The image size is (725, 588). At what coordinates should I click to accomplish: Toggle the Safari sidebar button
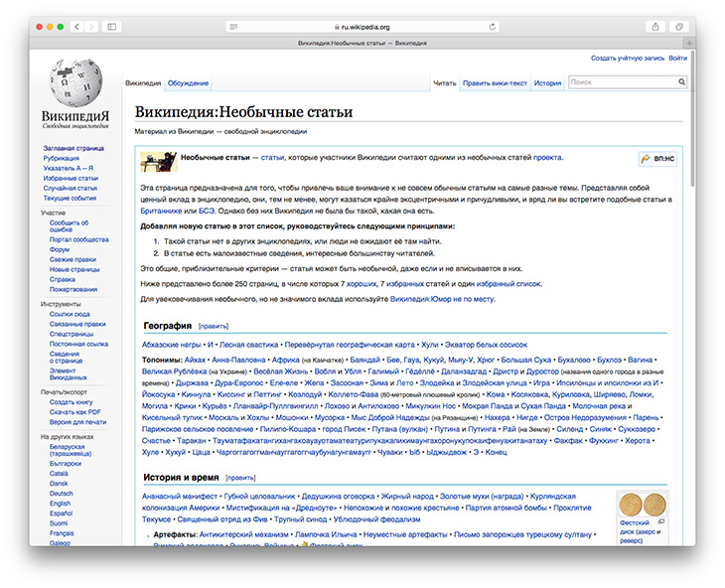coord(111,26)
